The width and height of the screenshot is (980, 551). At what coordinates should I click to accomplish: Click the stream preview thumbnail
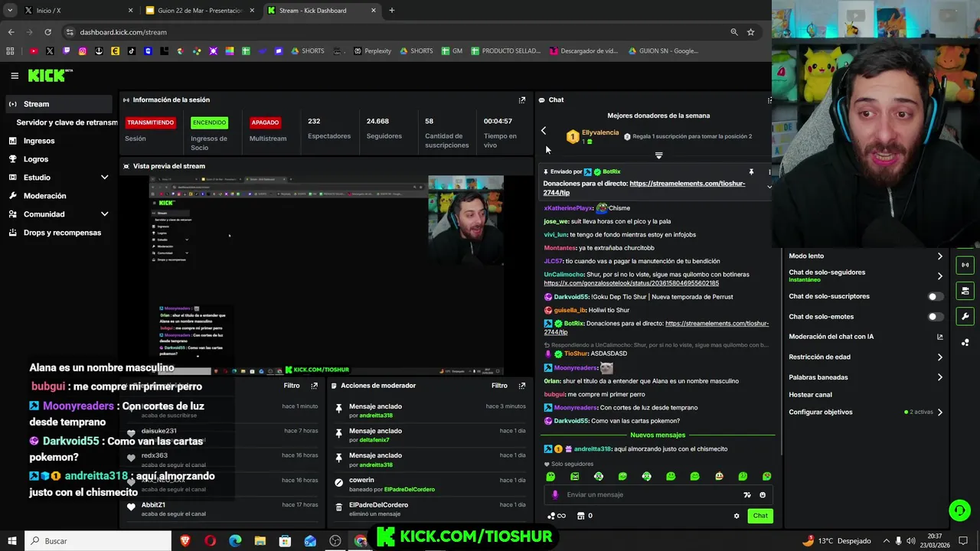(326, 275)
